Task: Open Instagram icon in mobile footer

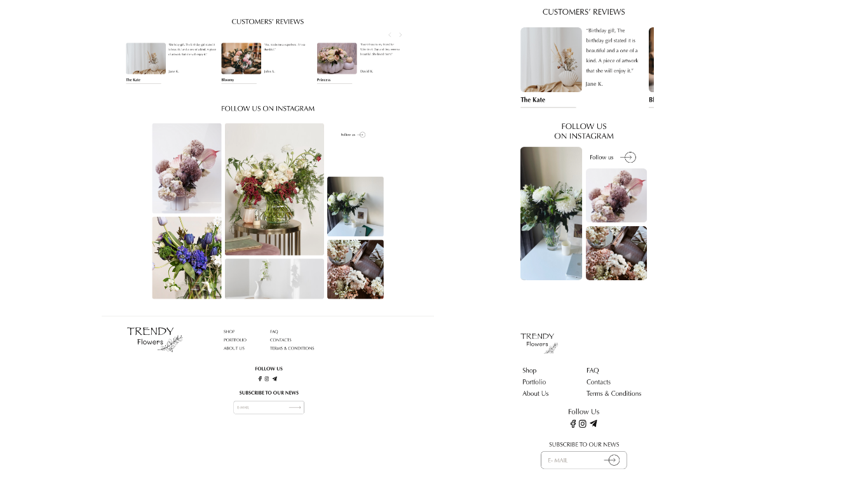Action: click(x=583, y=424)
